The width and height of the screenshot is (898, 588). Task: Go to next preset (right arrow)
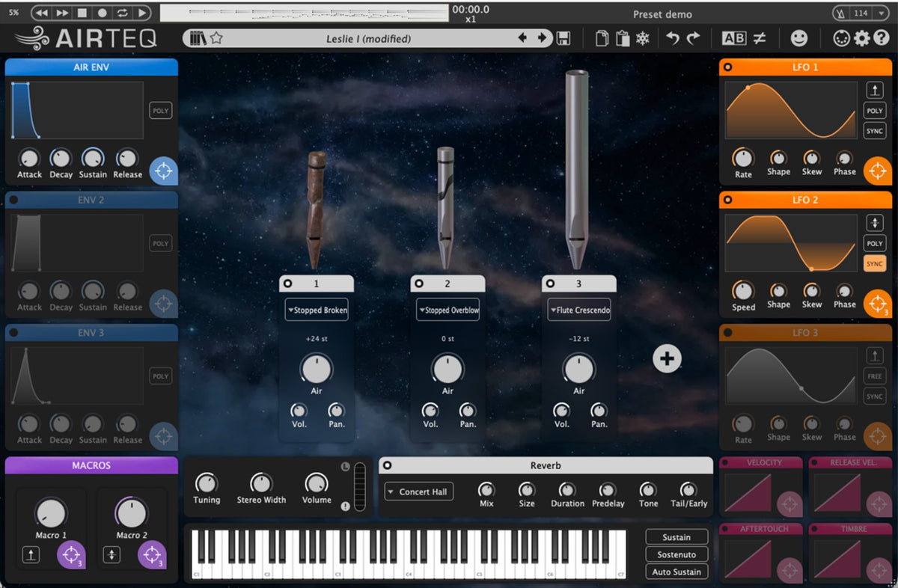[x=543, y=38]
